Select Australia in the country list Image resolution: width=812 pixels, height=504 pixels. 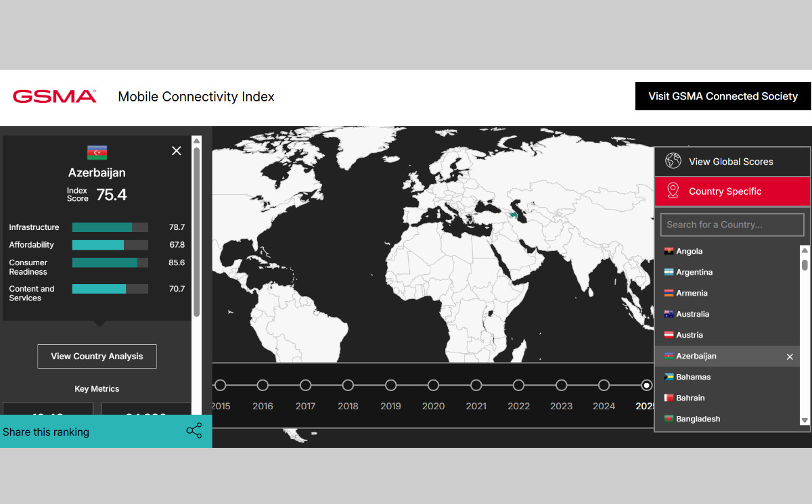[727, 314]
